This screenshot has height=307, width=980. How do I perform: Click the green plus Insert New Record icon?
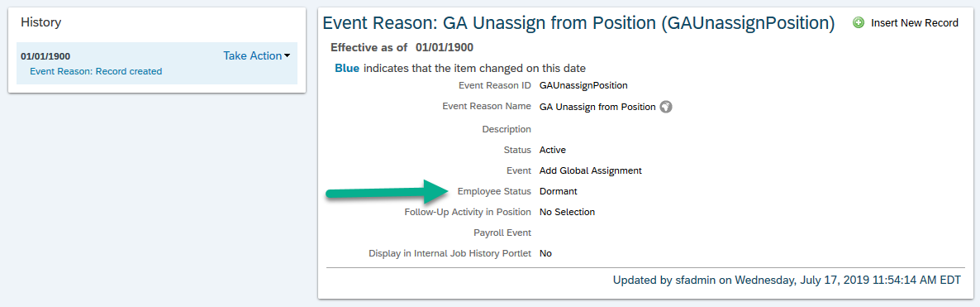[x=859, y=22]
